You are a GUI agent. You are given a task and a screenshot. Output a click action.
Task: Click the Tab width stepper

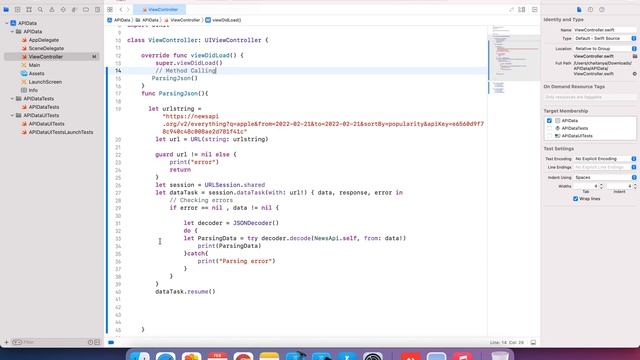pyautogui.click(x=601, y=186)
